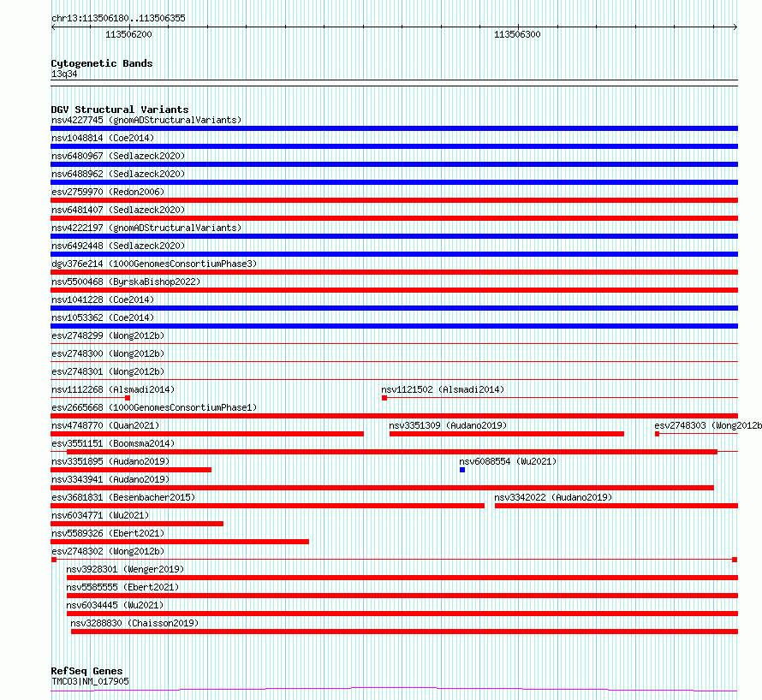The image size is (762, 700).
Task: Open esv2748302 (Wong2012b) label
Action: pyautogui.click(x=108, y=551)
